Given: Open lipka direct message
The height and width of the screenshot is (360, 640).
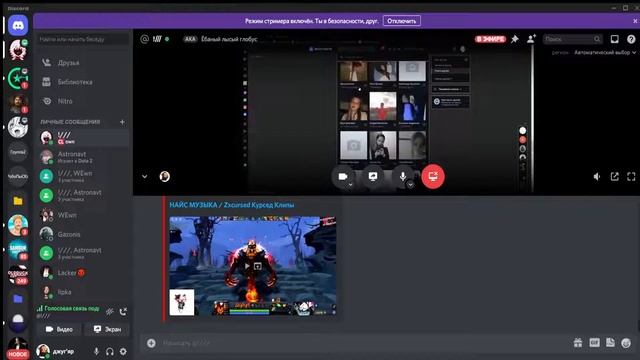Looking at the screenshot, I should coord(83,292).
